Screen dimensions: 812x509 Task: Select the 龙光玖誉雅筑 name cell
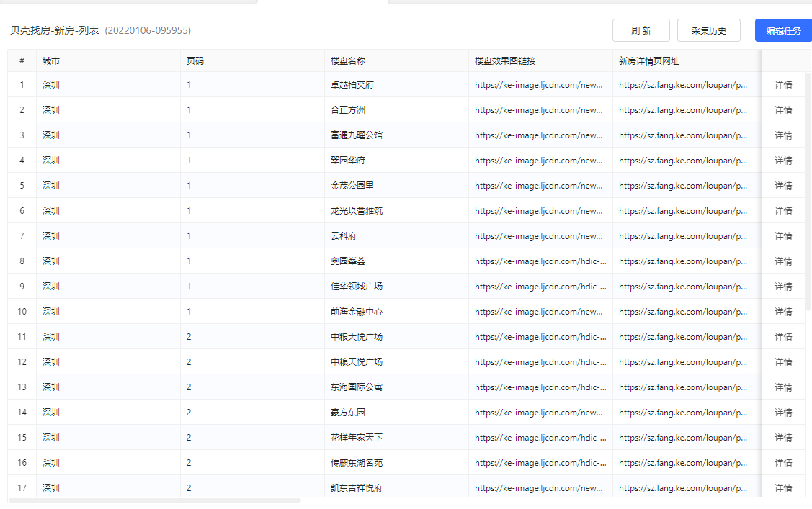tap(396, 210)
